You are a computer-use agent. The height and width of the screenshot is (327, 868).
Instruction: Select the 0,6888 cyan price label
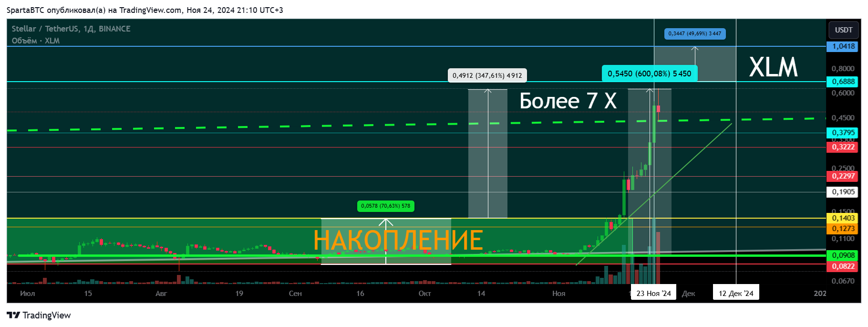click(x=842, y=82)
